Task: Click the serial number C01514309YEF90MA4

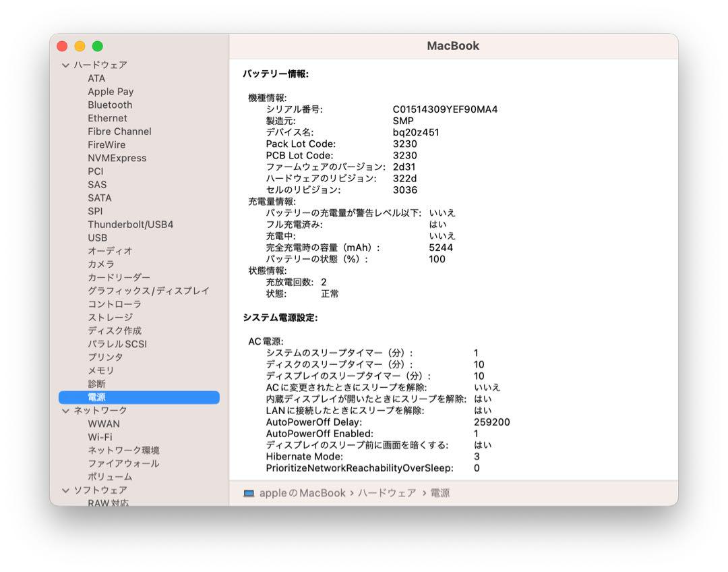Action: (x=445, y=109)
